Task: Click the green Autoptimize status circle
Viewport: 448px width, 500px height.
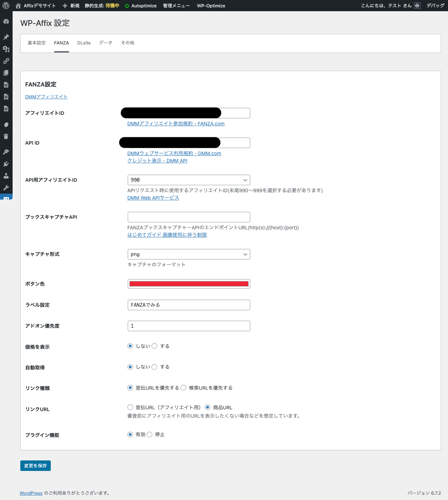Action: pos(127,6)
